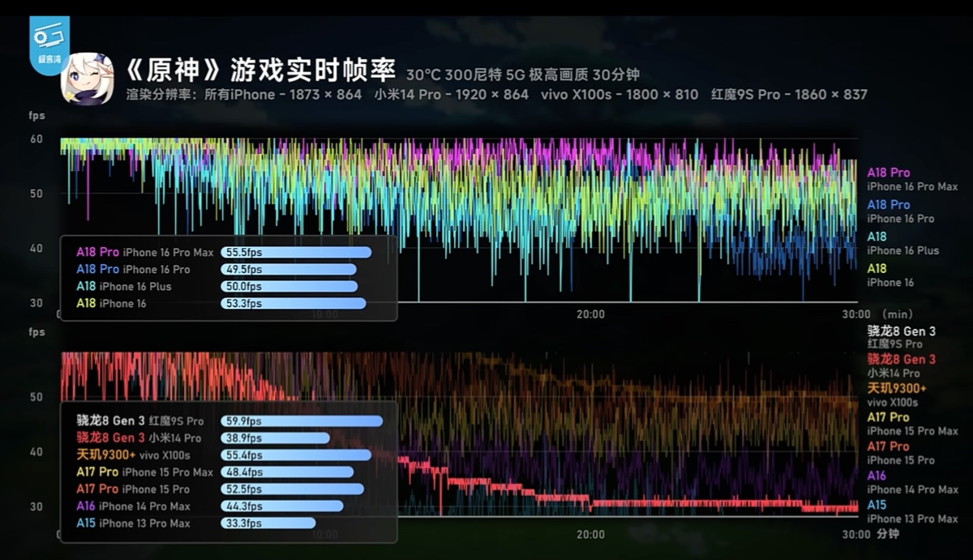This screenshot has width=973, height=560.
Task: Click the 30:00 marker on the lower chart
Action: pos(855,535)
